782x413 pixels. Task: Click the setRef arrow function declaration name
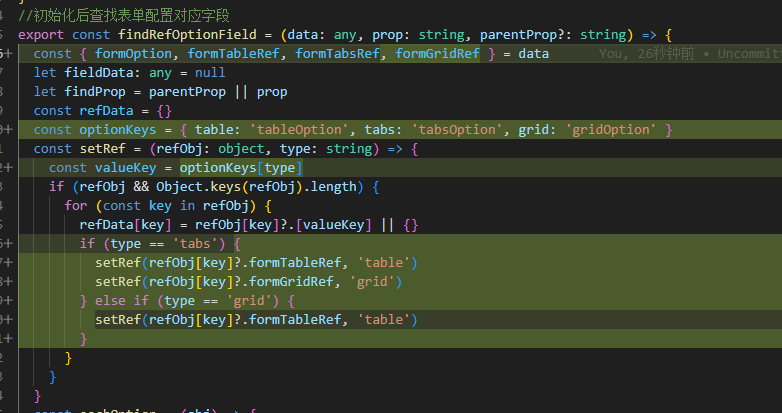100,149
